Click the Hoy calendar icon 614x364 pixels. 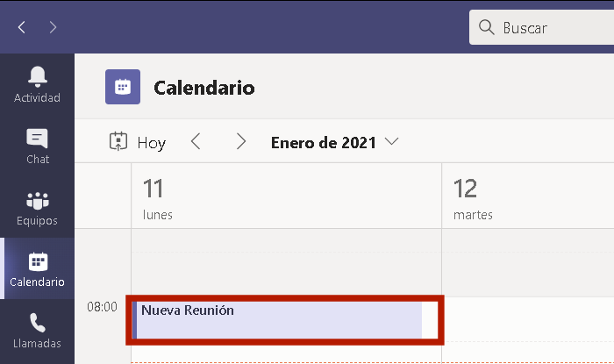(118, 141)
